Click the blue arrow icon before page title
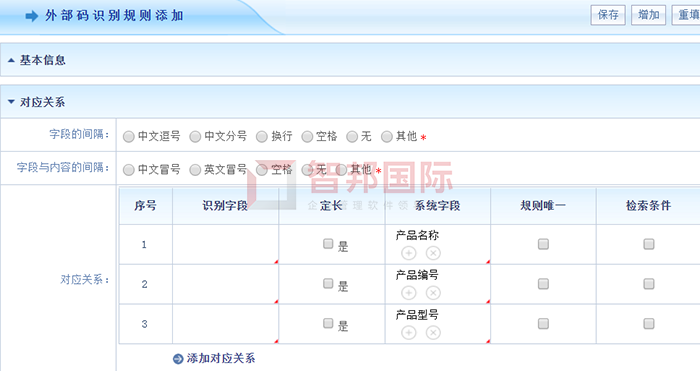The height and width of the screenshot is (371, 700). (32, 17)
